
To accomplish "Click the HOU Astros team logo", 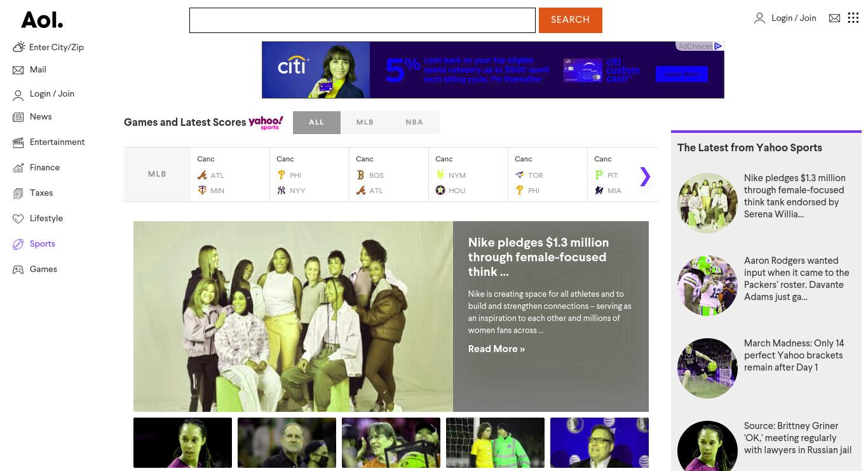I will pos(440,190).
